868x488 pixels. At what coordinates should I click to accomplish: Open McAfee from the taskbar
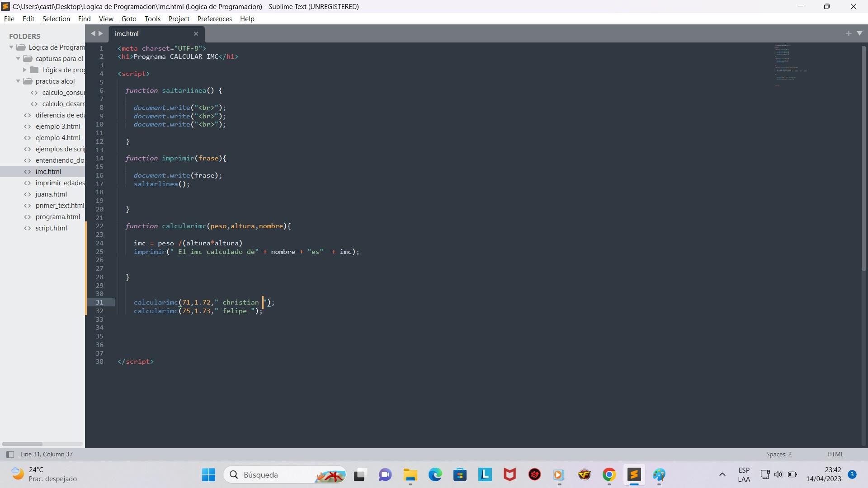point(510,475)
